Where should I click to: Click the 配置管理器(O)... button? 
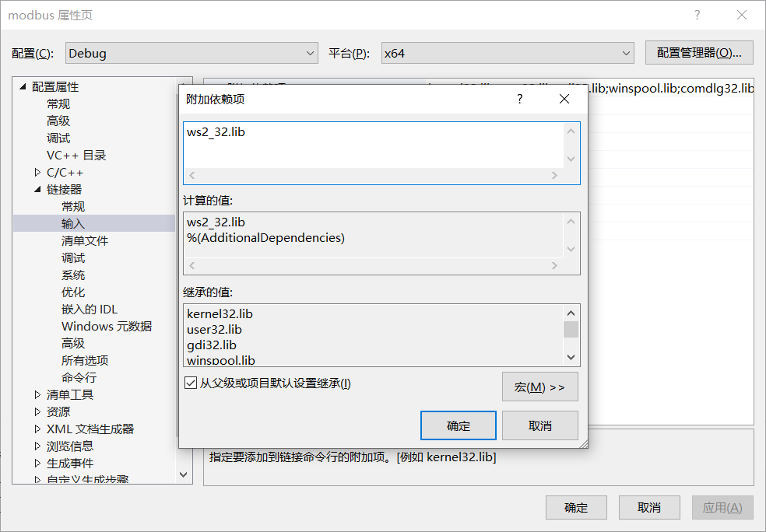pos(699,53)
